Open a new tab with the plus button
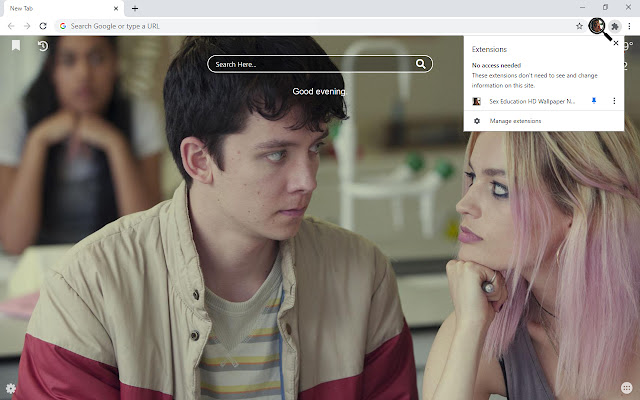This screenshot has width=640, height=400. click(135, 8)
